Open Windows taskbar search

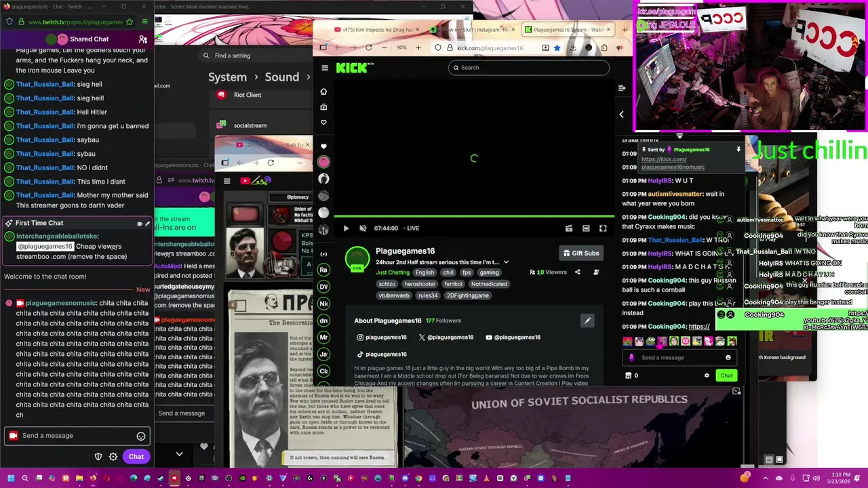(25, 479)
